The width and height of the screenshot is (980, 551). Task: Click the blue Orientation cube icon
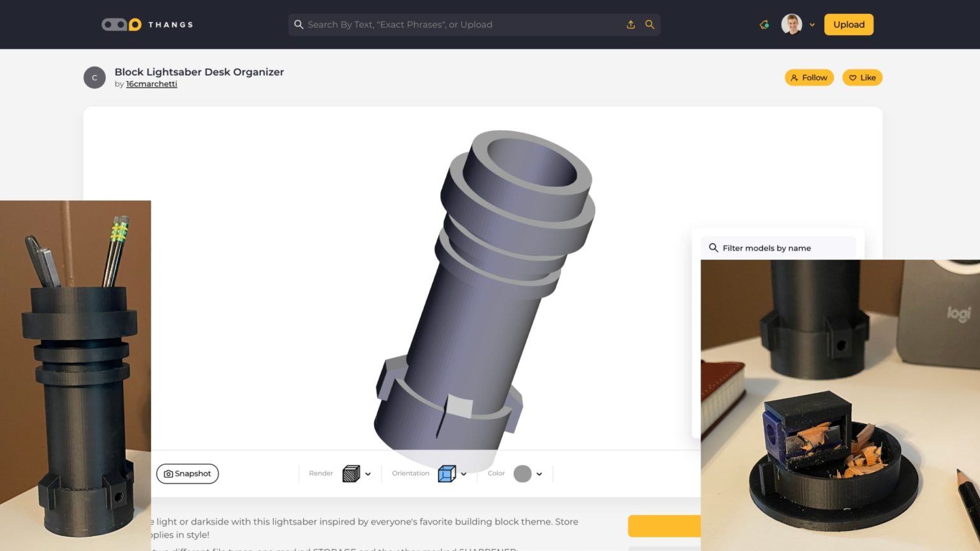click(x=447, y=473)
